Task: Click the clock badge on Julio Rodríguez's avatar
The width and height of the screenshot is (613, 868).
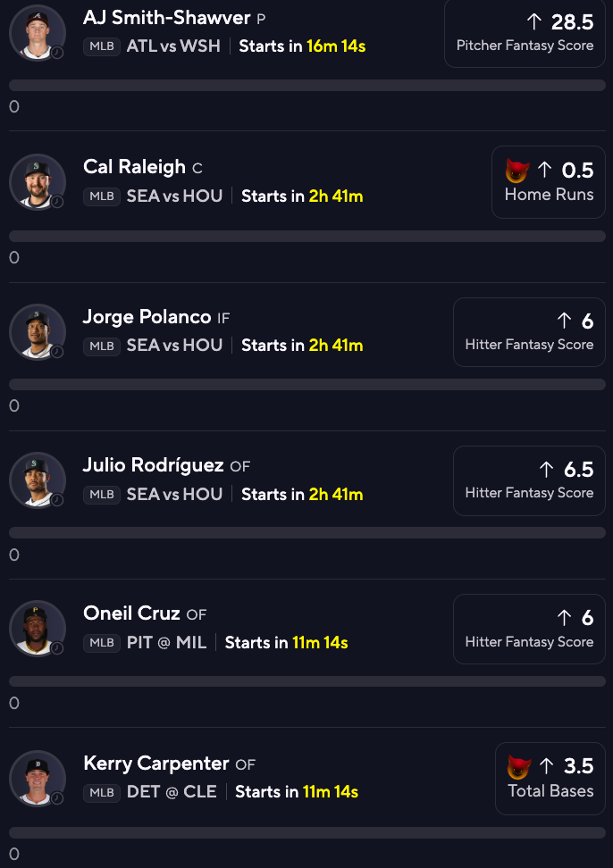Action: click(x=57, y=500)
